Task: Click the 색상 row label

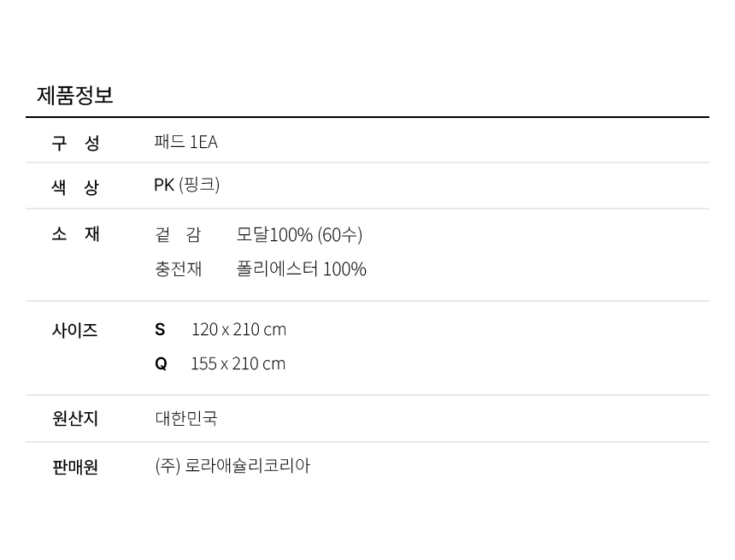Action: click(75, 187)
